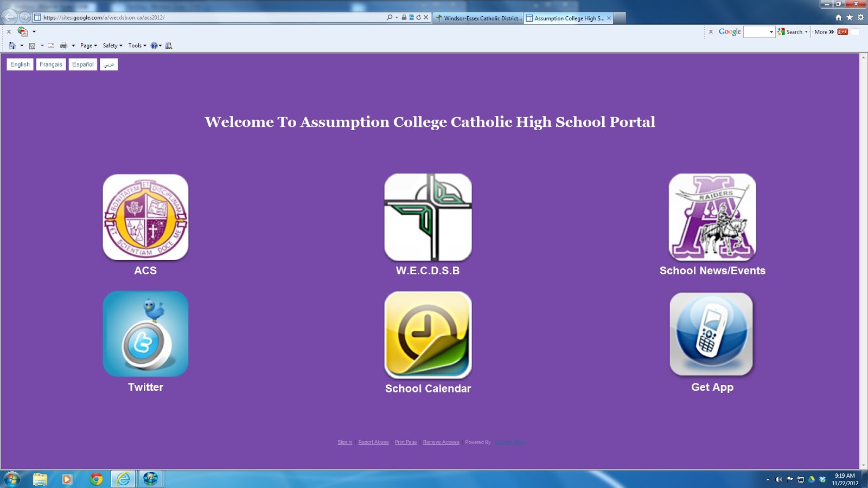The image size is (868, 488).
Task: Click the security lock icon in address bar
Action: coord(404,17)
